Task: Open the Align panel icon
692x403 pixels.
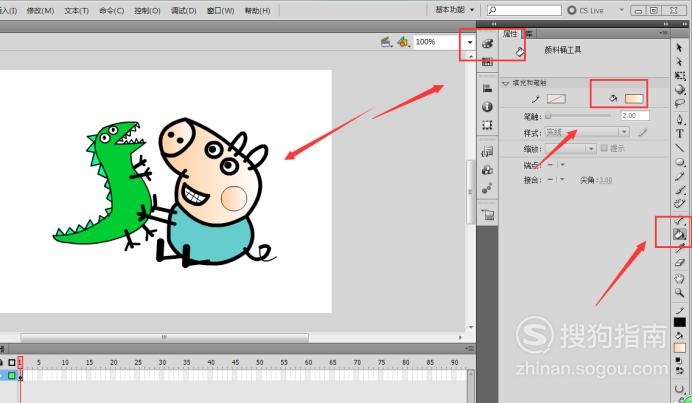Action: pyautogui.click(x=487, y=88)
